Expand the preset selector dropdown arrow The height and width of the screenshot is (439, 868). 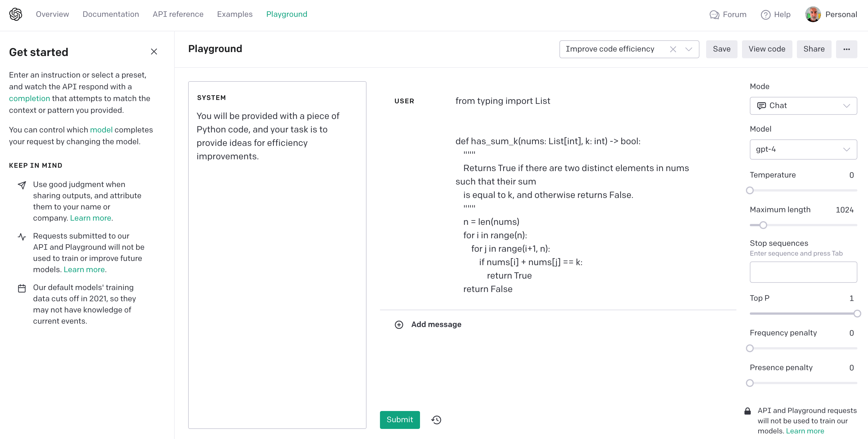click(689, 49)
